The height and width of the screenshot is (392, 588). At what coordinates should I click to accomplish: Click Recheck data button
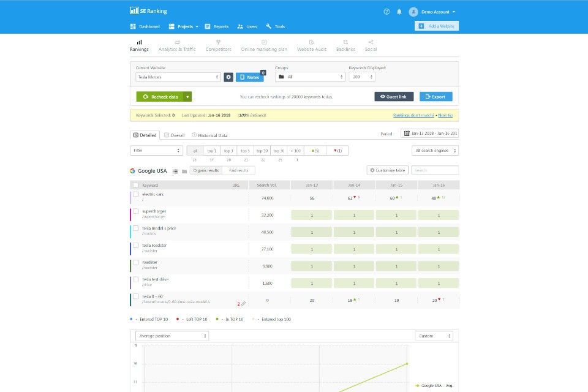(160, 97)
